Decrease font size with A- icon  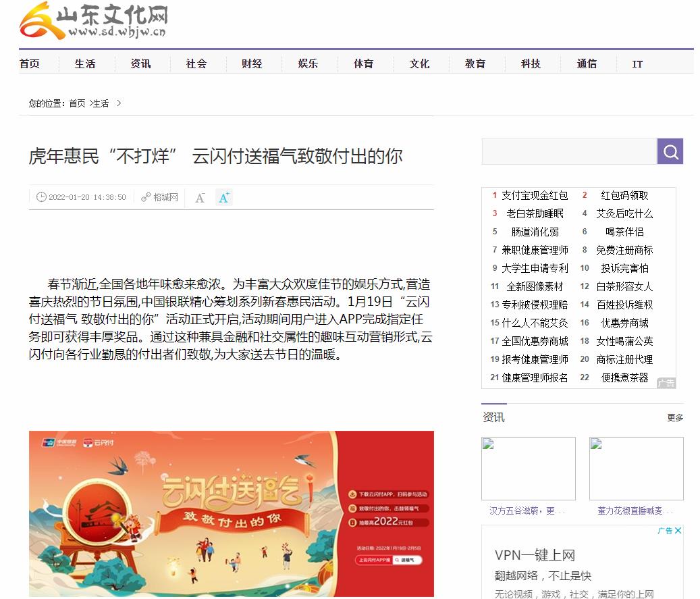tap(200, 197)
